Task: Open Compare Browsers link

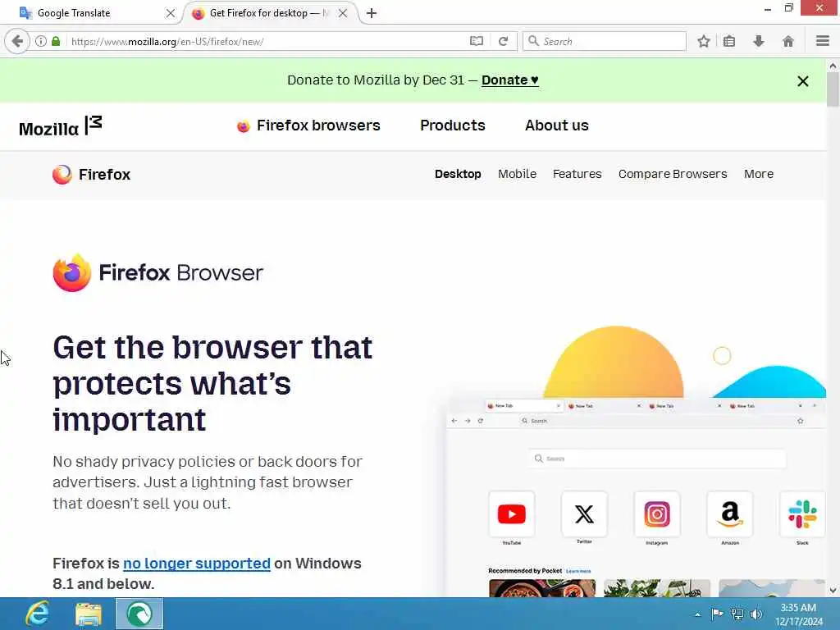Action: coord(673,174)
